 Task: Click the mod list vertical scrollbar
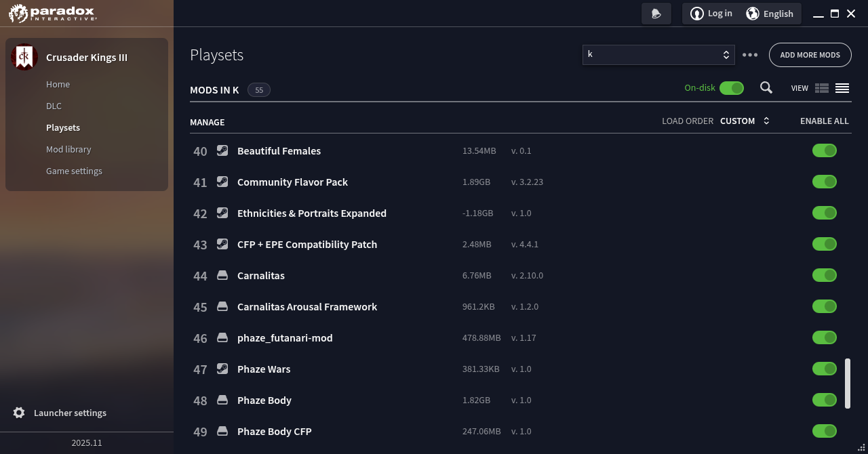coord(848,384)
